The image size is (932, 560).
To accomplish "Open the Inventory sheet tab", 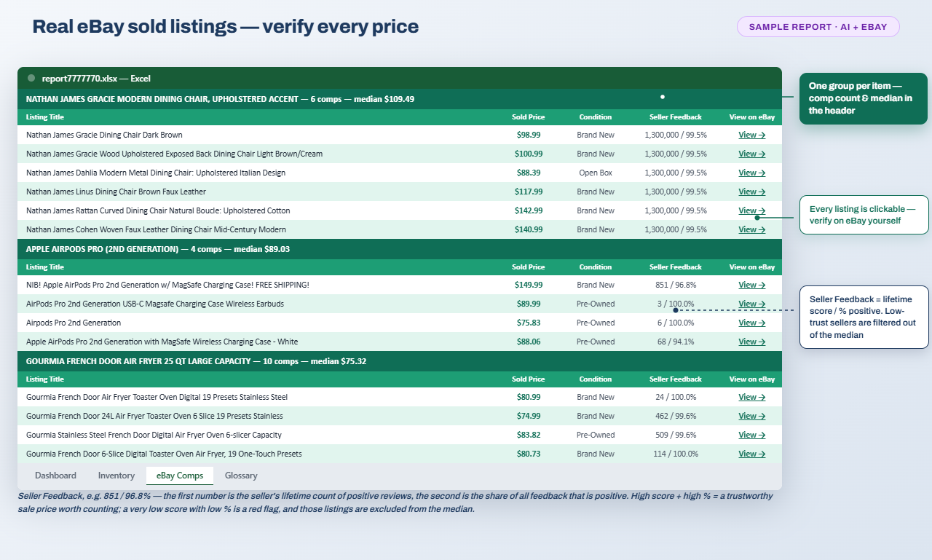I will coord(116,476).
